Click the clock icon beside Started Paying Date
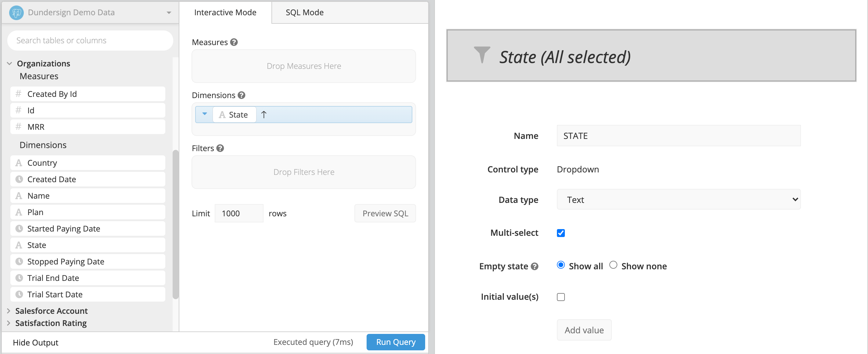The height and width of the screenshot is (354, 868). pos(19,228)
